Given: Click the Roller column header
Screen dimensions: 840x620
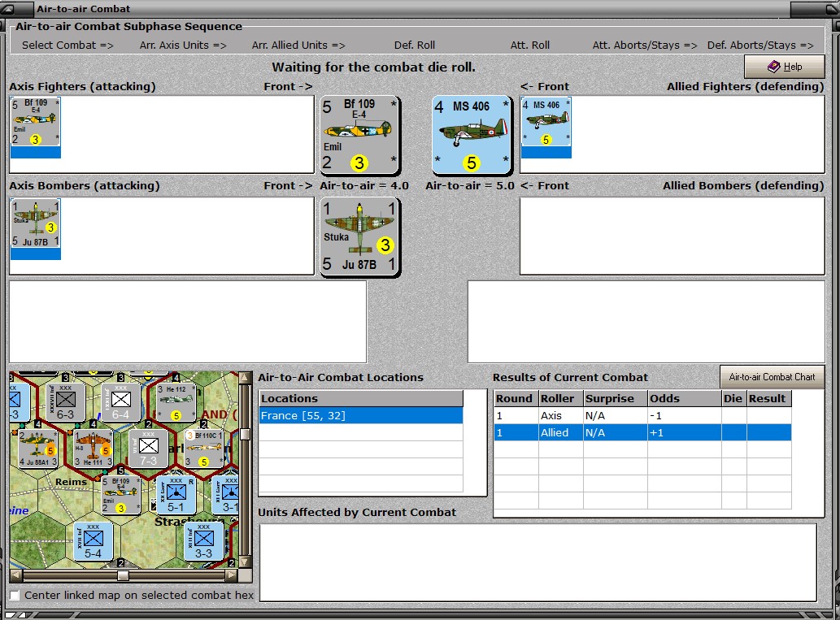Looking at the screenshot, I should (561, 398).
